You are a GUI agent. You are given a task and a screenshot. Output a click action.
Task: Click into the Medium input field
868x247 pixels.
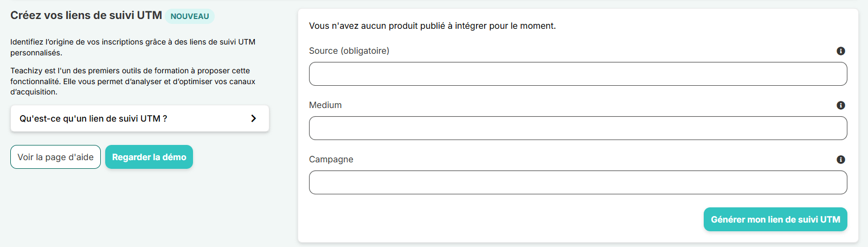578,128
